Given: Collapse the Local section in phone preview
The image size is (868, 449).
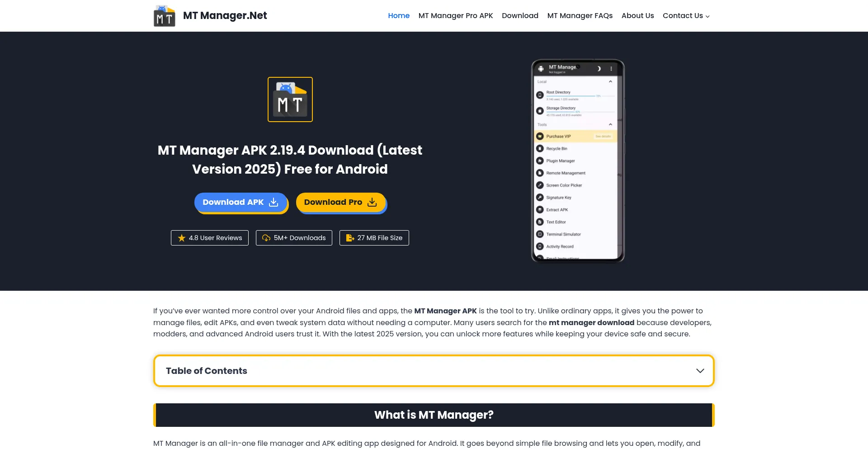Looking at the screenshot, I should pyautogui.click(x=610, y=82).
